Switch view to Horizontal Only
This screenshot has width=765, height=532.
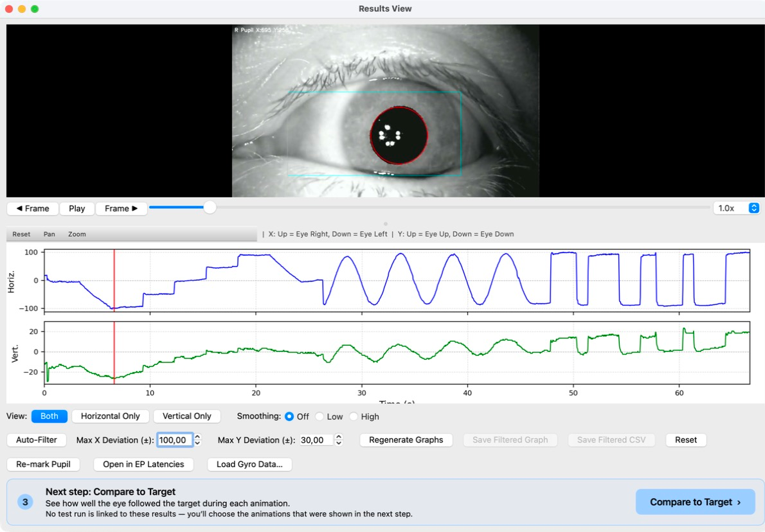click(111, 416)
